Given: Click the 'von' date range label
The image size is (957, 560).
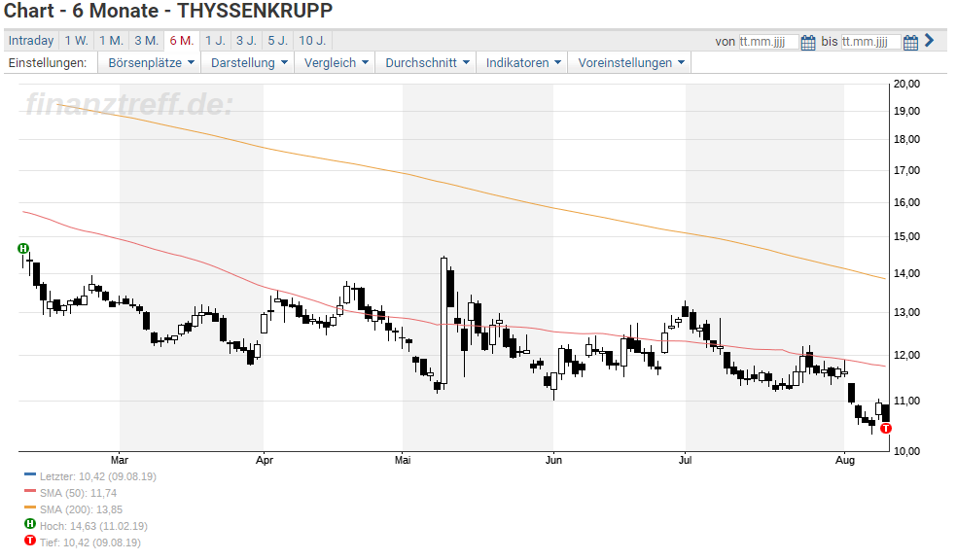Looking at the screenshot, I should point(726,42).
